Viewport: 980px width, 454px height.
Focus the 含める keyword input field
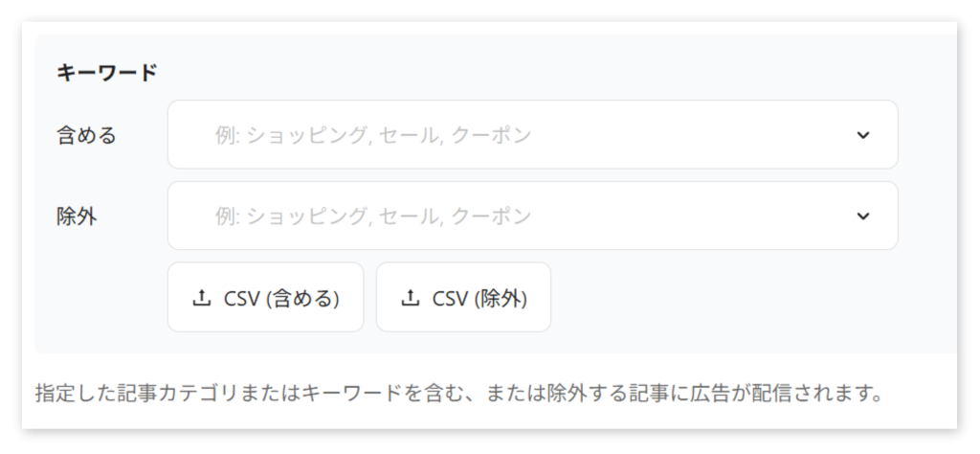(532, 134)
